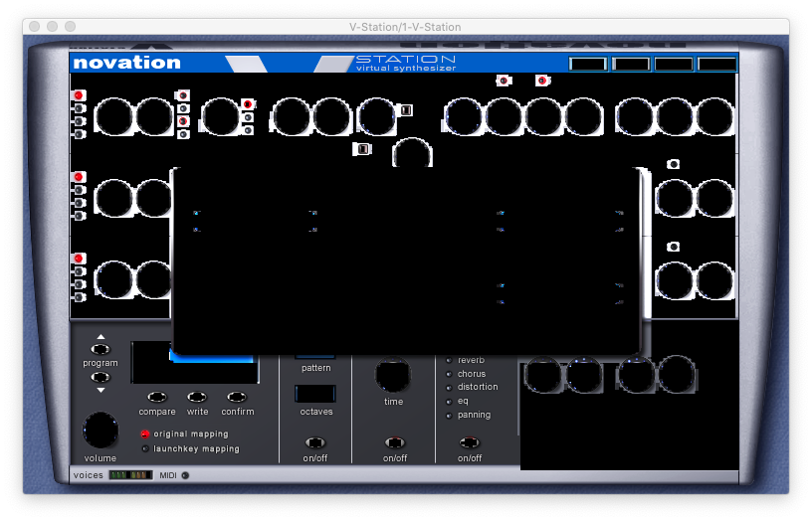This screenshot has width=812, height=521.
Task: Select the panning effect LED
Action: 449,416
